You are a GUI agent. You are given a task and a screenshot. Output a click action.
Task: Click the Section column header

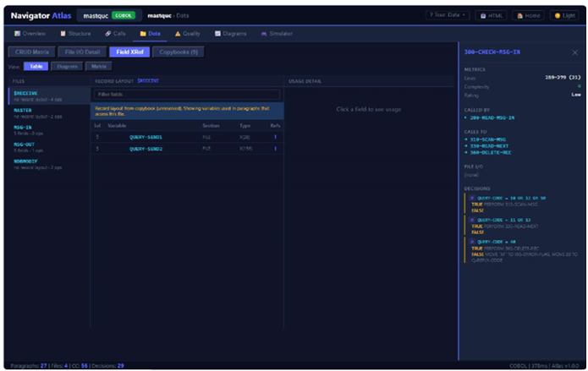[x=211, y=126]
